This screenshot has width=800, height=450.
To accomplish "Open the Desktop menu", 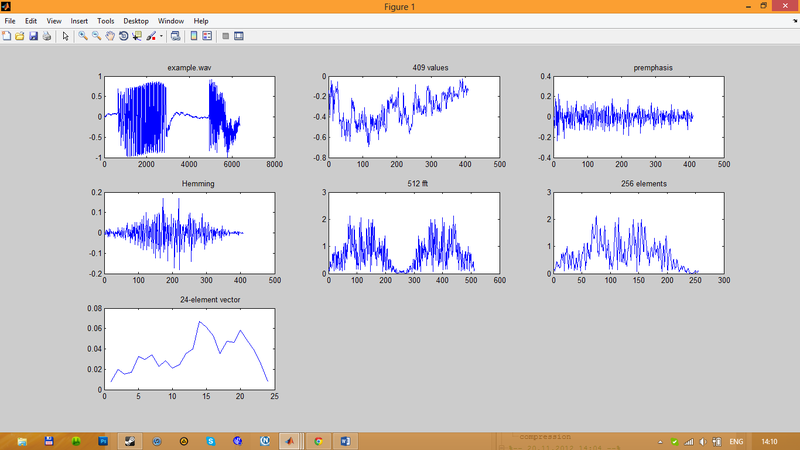I will pos(136,21).
